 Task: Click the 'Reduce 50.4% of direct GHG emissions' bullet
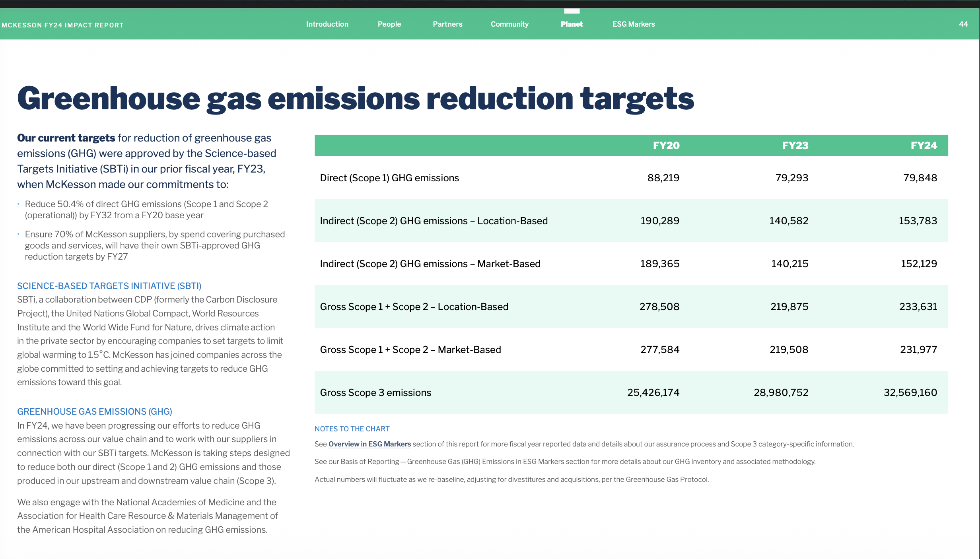coord(146,210)
